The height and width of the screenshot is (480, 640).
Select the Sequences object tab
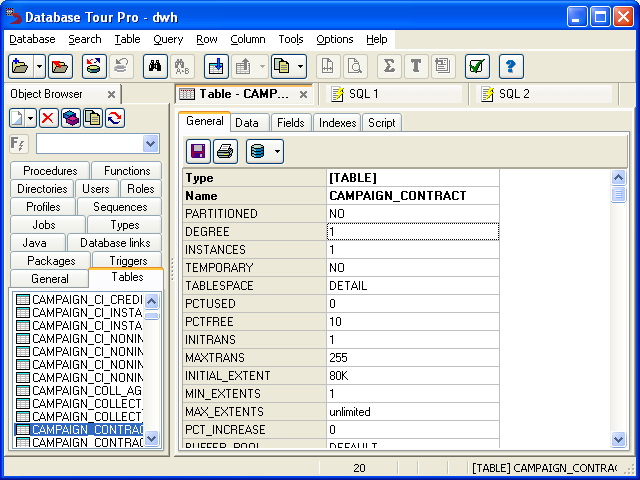[x=120, y=207]
